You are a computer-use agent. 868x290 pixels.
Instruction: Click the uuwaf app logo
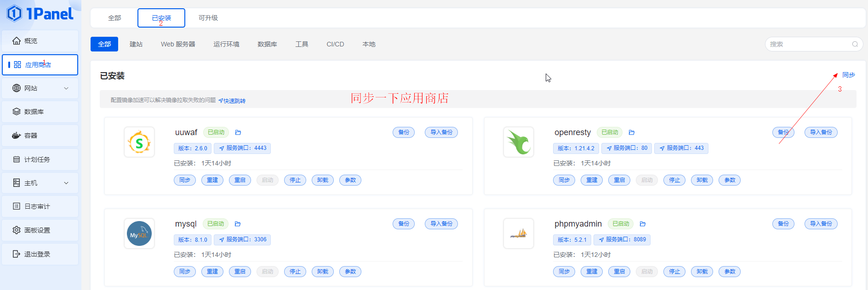[x=139, y=142]
